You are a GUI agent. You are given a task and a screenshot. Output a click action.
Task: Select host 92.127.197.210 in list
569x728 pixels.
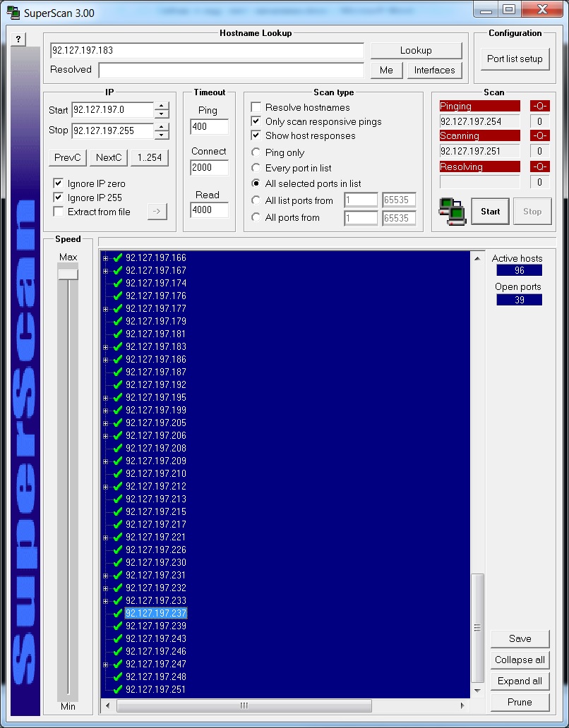point(155,473)
